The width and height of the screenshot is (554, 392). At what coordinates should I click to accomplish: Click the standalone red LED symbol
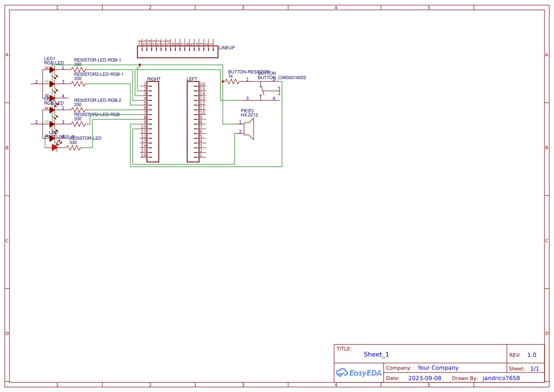tap(54, 147)
